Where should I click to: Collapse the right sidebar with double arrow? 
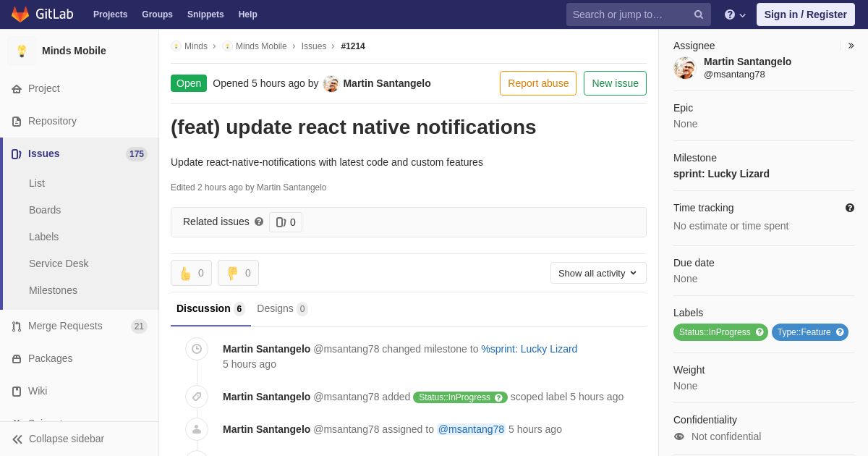click(851, 46)
